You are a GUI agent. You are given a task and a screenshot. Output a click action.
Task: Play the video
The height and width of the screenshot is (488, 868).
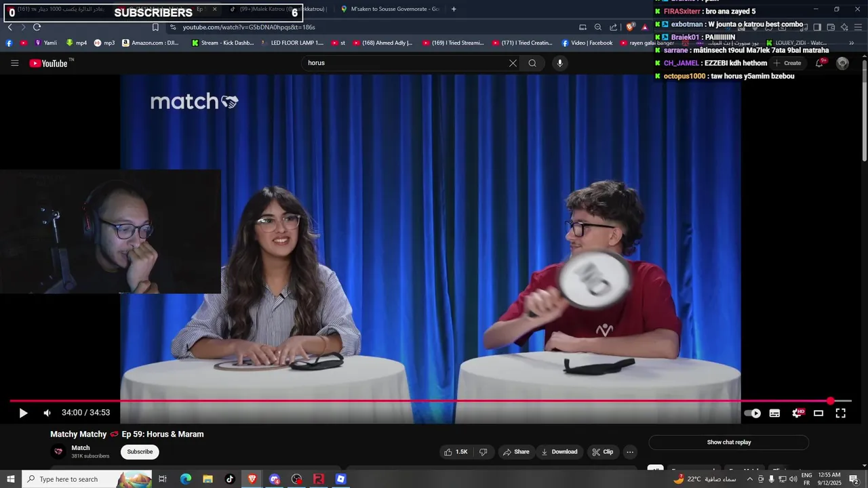click(x=23, y=413)
